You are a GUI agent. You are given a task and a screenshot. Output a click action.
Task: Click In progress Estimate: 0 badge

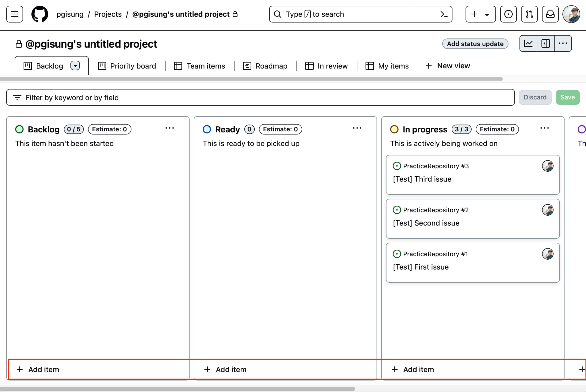[x=497, y=129]
